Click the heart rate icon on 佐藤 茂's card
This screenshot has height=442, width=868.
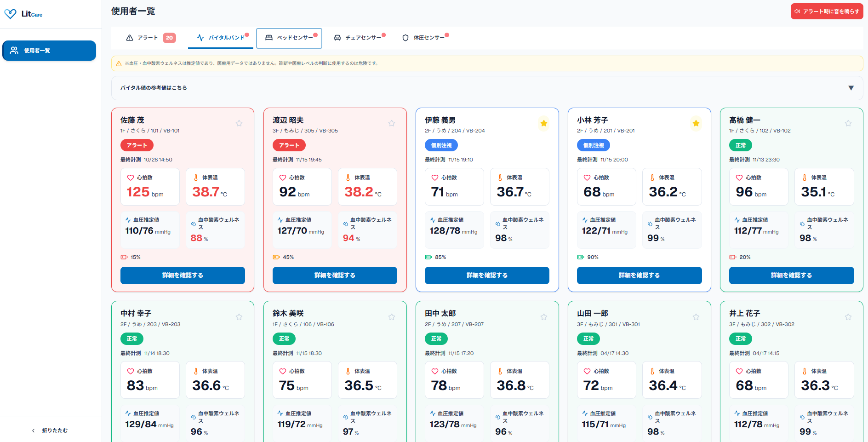click(x=131, y=178)
